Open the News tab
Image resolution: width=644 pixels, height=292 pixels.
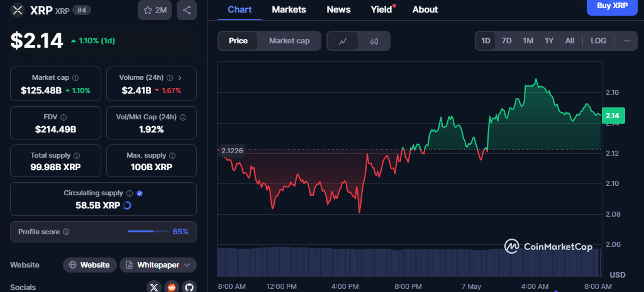(338, 9)
